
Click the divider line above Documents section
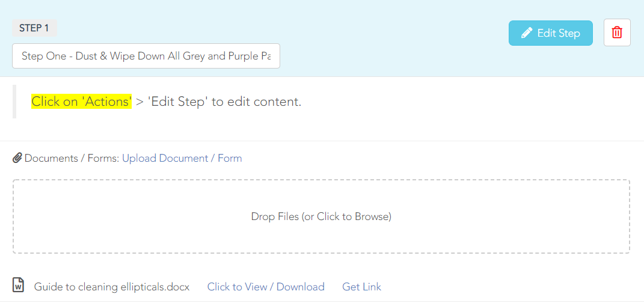point(322,141)
